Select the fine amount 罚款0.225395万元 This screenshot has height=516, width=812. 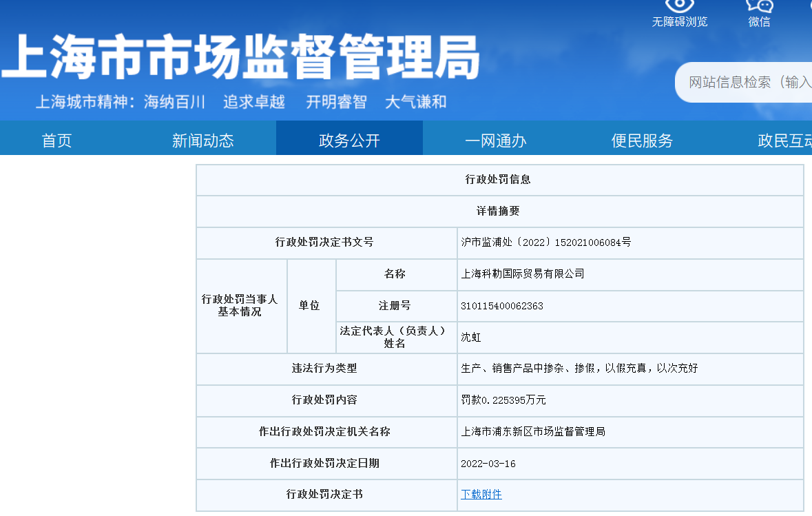pyautogui.click(x=503, y=400)
